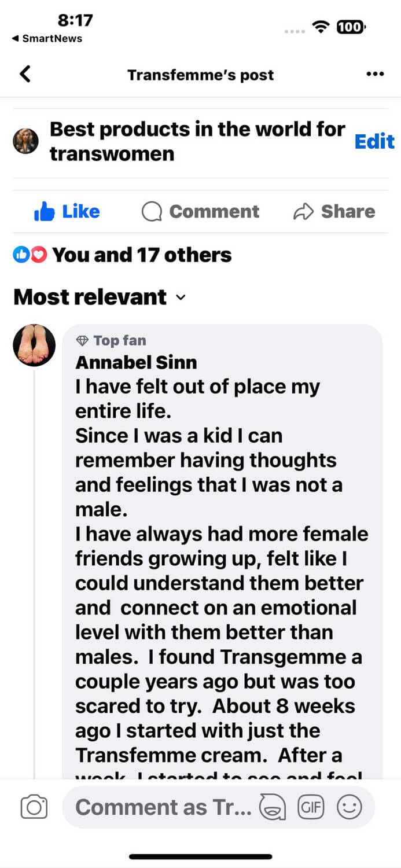Tap the Comment as text field
This screenshot has width=401, height=868.
[x=163, y=807]
